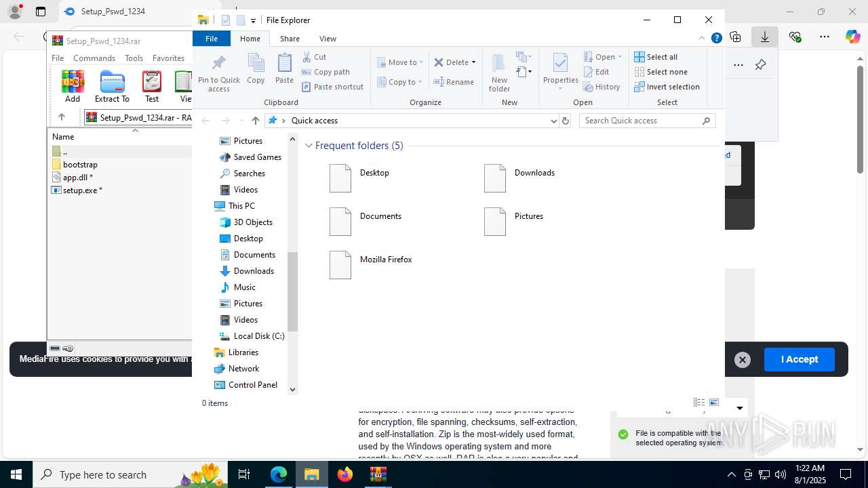Click the Rename command
The width and height of the screenshot is (868, 488).
tap(454, 82)
